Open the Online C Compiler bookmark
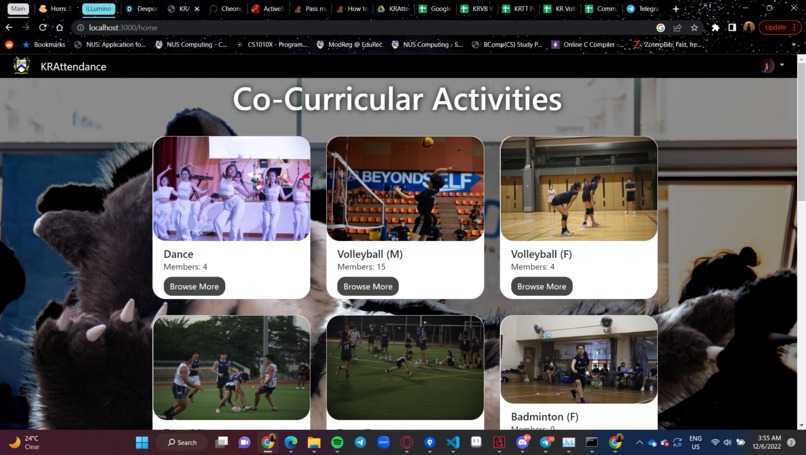 [x=588, y=45]
